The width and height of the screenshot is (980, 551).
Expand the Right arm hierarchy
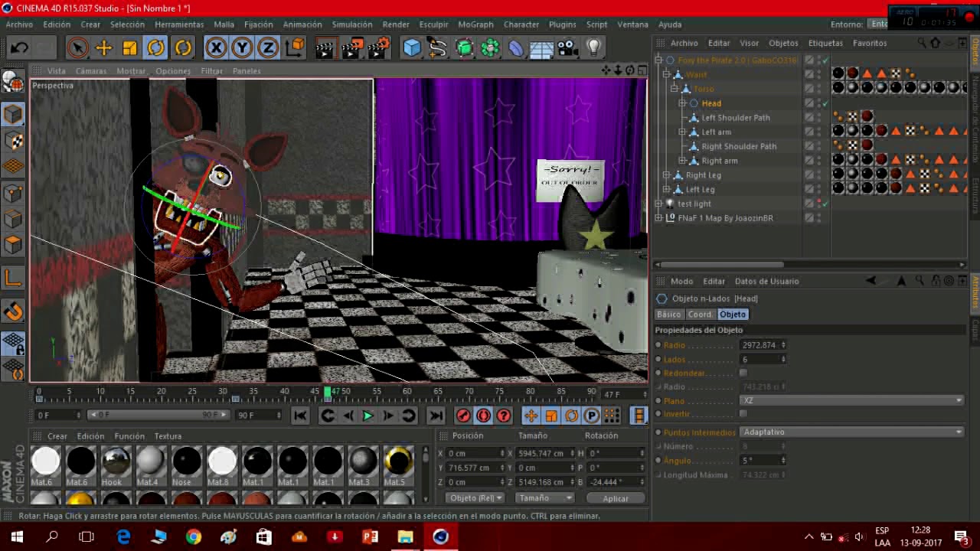(x=682, y=161)
